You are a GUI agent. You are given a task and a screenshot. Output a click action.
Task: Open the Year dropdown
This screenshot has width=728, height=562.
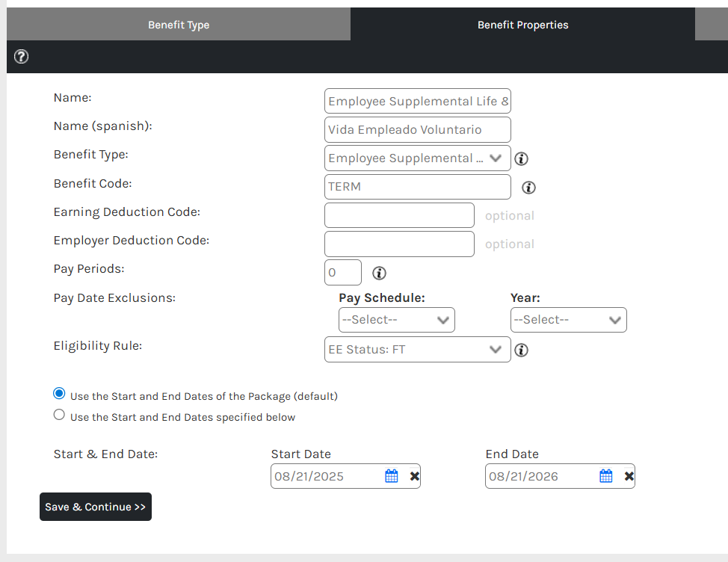click(x=569, y=320)
